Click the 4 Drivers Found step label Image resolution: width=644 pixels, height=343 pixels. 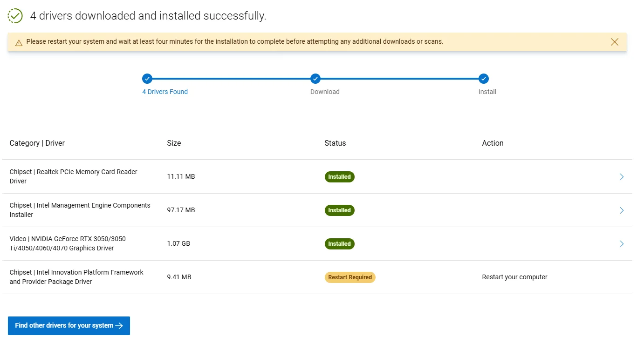pyautogui.click(x=165, y=92)
